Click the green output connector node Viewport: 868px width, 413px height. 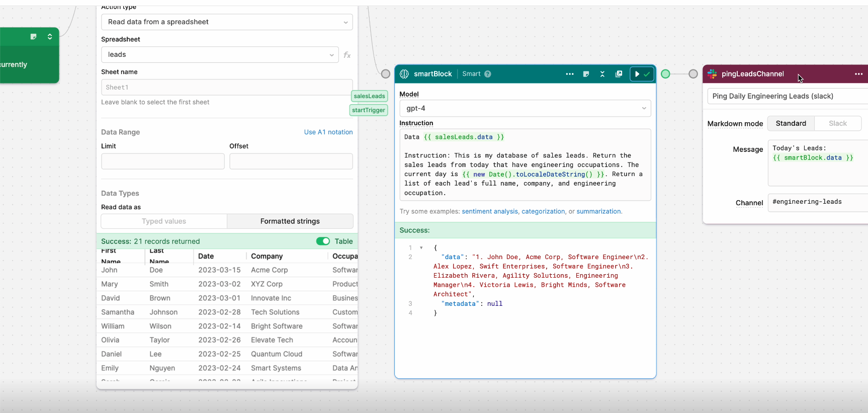click(x=665, y=74)
